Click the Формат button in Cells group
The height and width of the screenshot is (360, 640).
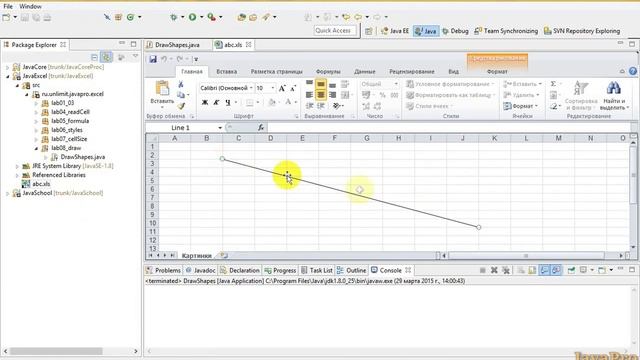pos(521,106)
